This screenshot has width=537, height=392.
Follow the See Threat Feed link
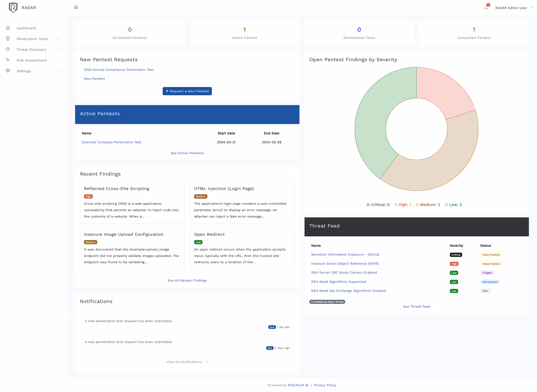pyautogui.click(x=416, y=306)
